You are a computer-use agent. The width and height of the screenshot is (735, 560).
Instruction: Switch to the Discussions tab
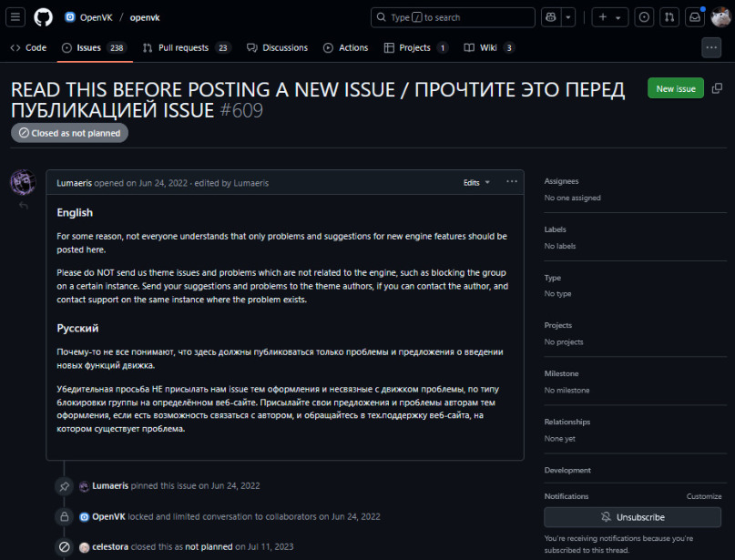pos(278,47)
